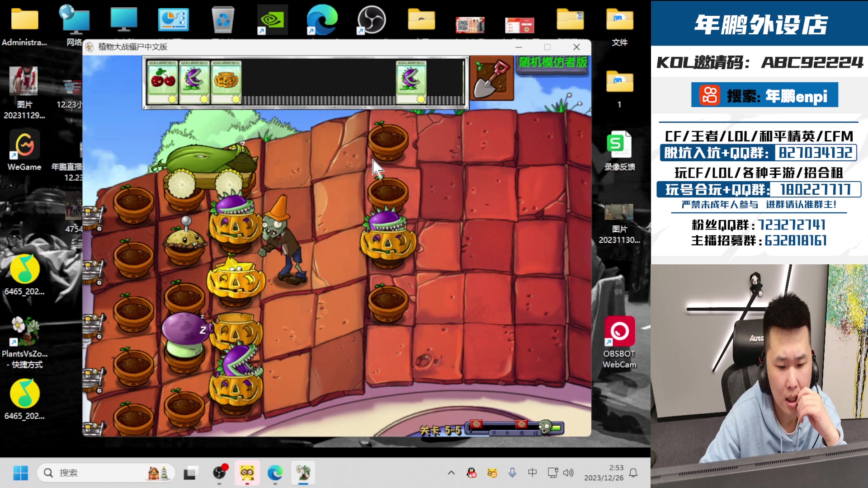Click the streamer webcam feed
This screenshot has width=868, height=488.
pyautogui.click(x=759, y=376)
